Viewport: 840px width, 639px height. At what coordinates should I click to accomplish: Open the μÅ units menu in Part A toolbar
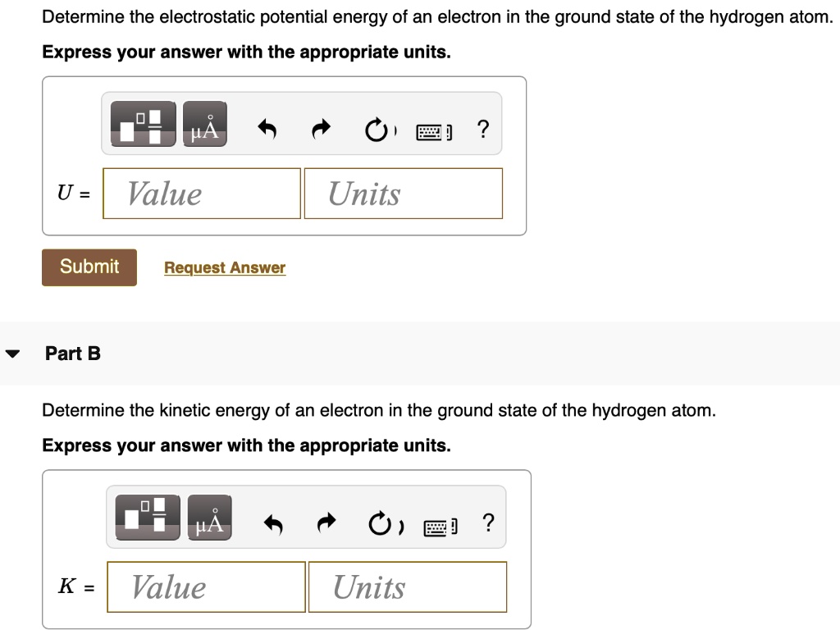tap(203, 124)
